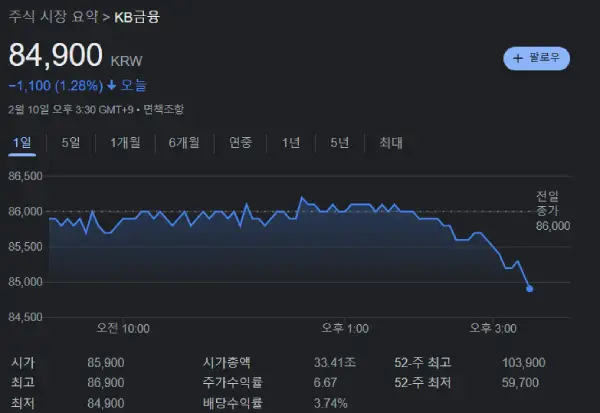Click the 주가수익률 value 6.67
This screenshot has height=413, width=600.
pos(325,382)
